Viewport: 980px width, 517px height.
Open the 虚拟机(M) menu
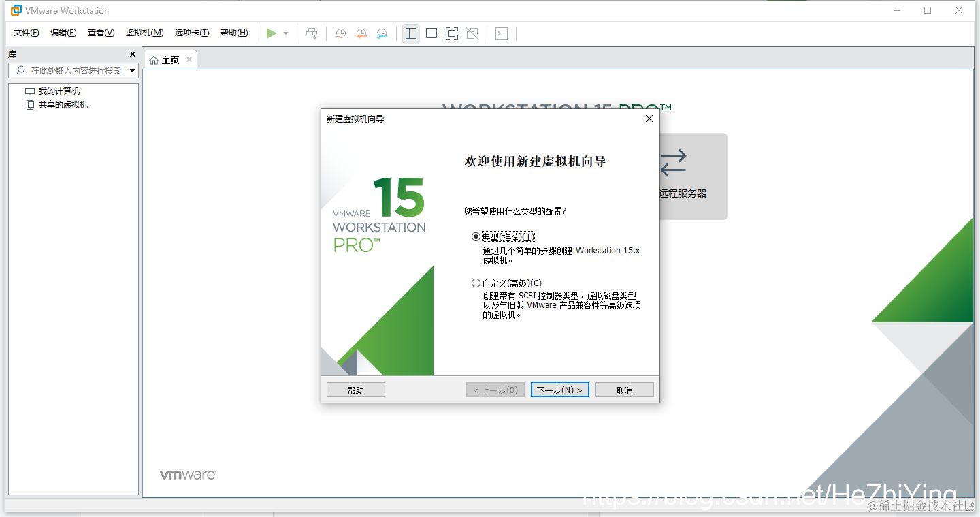point(144,33)
